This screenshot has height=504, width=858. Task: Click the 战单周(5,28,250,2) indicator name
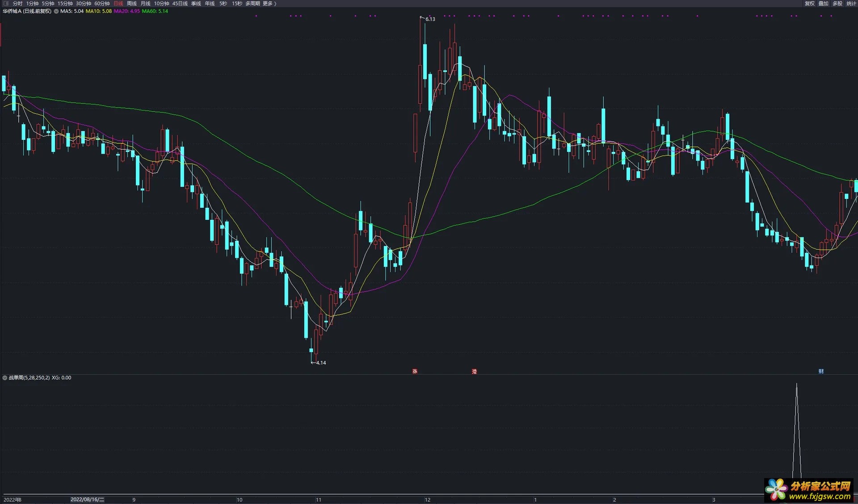click(29, 378)
